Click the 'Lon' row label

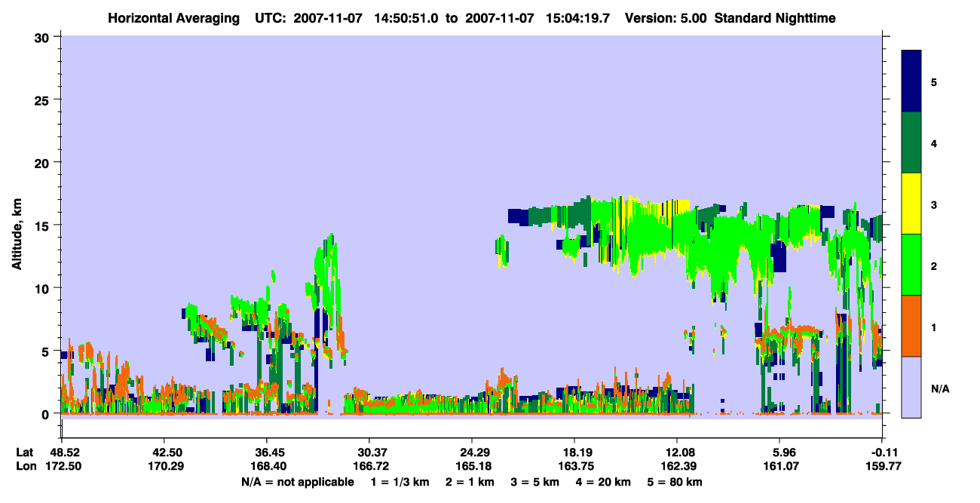(26, 465)
